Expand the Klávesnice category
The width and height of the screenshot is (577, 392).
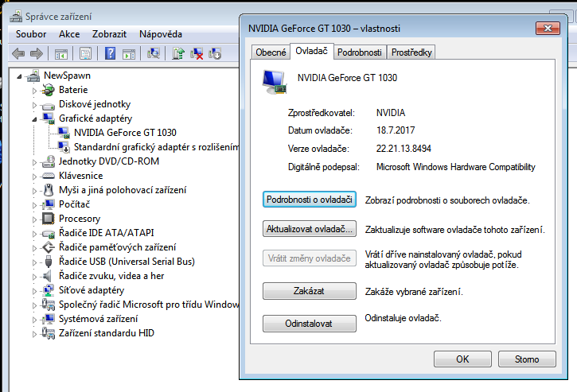coord(34,177)
